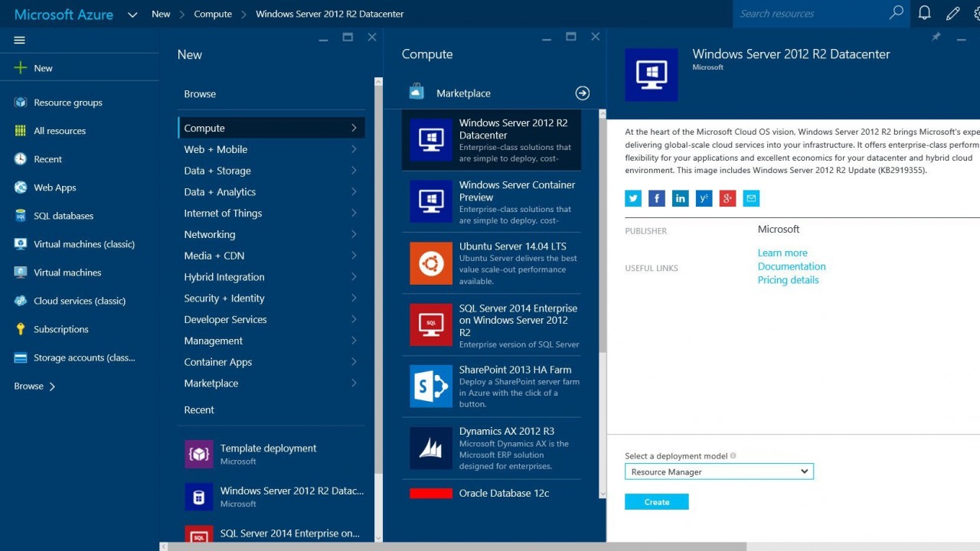Image resolution: width=980 pixels, height=551 pixels.
Task: Click Virtual machines (classic) icon
Action: click(x=20, y=244)
